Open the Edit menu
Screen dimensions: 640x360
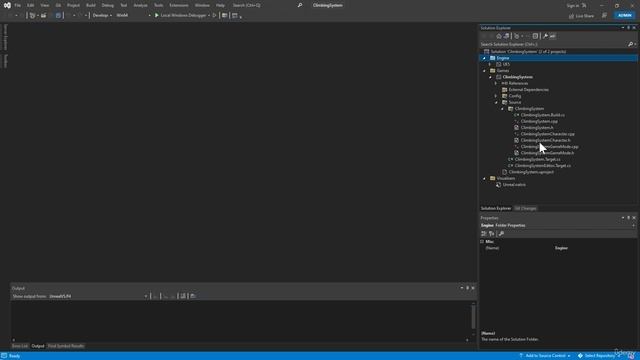pos(31,5)
